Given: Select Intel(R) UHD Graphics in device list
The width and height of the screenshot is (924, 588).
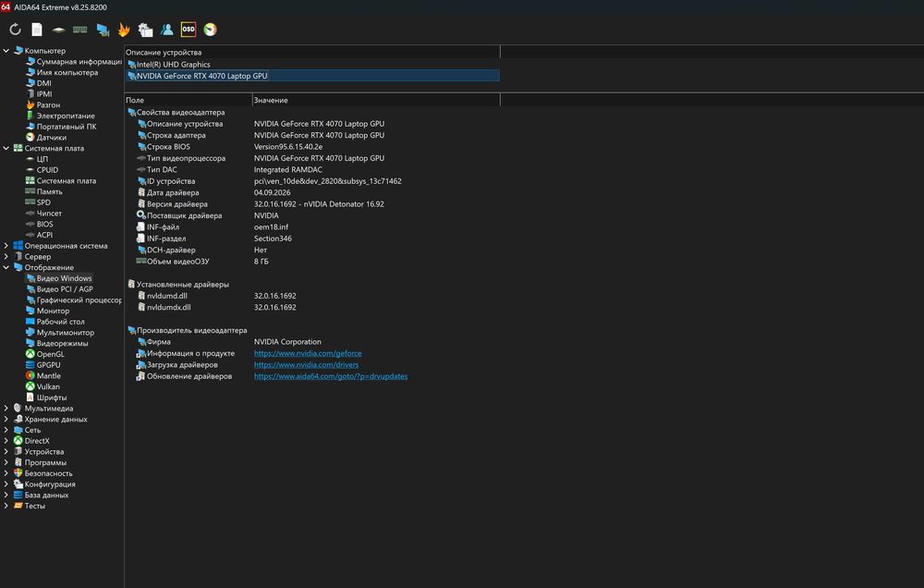Looking at the screenshot, I should click(x=174, y=65).
